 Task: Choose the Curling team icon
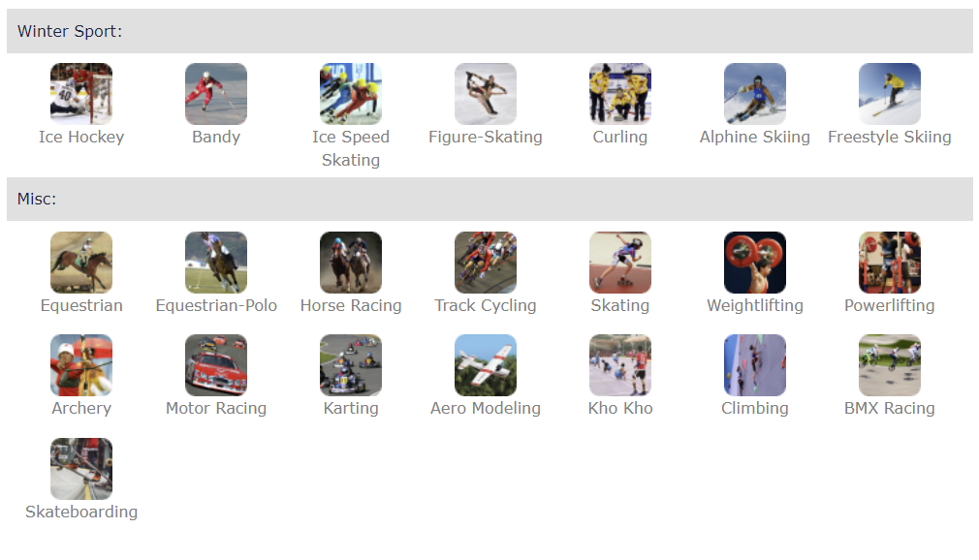pyautogui.click(x=620, y=94)
